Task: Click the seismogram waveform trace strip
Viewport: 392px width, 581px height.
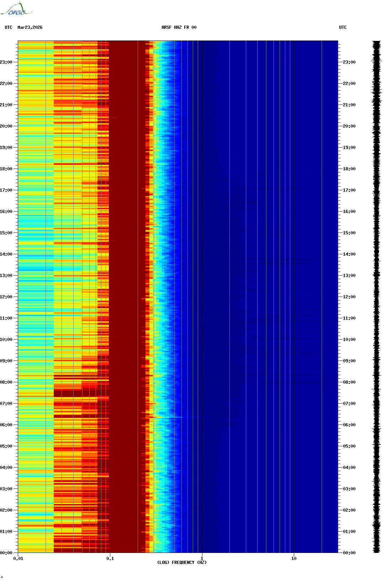Action: (377, 297)
